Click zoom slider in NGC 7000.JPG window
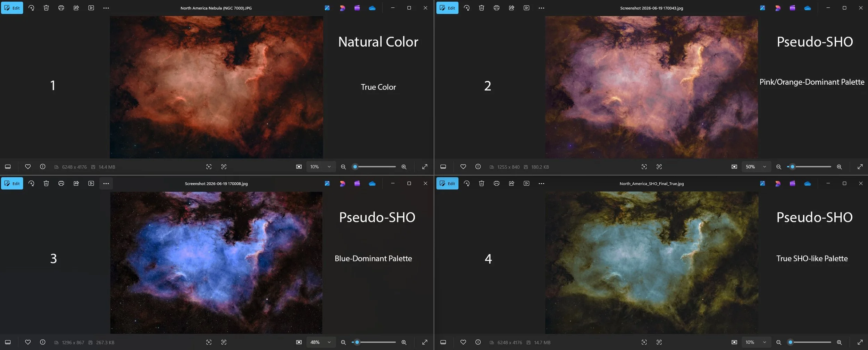The width and height of the screenshot is (868, 350). pos(374,167)
